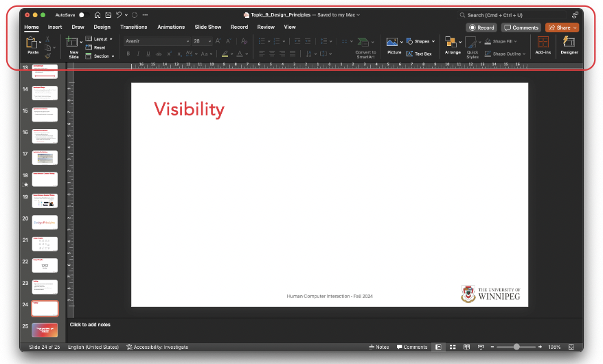Switch to the Slide Show tab
603x364 pixels.
[x=207, y=27]
